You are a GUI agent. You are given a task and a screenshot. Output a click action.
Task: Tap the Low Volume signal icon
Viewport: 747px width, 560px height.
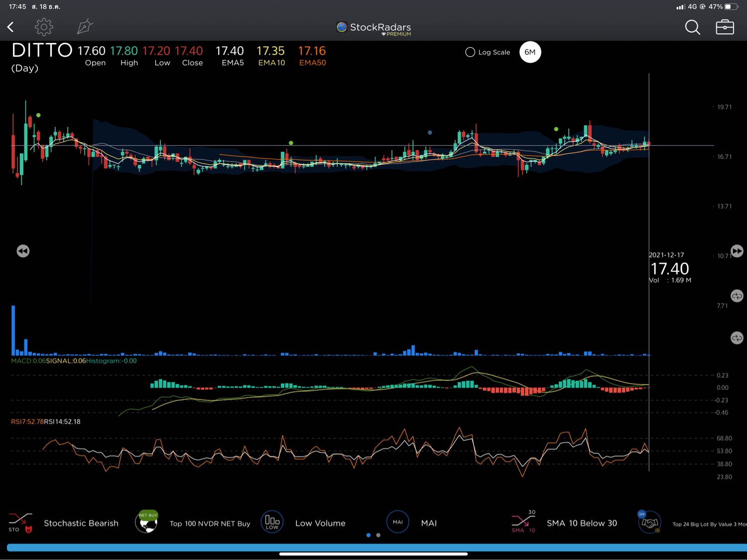(x=272, y=523)
